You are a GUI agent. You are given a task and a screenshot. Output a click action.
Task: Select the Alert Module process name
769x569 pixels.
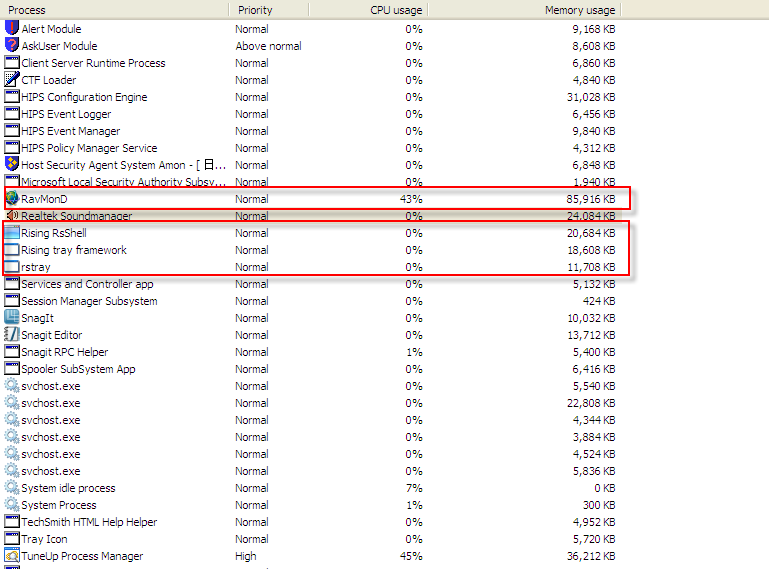coord(51,29)
